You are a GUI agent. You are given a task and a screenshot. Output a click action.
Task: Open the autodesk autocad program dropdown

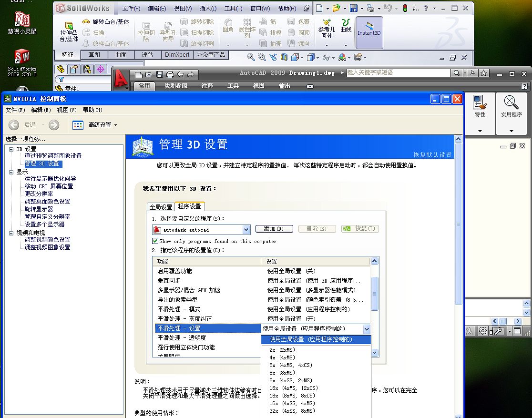246,230
